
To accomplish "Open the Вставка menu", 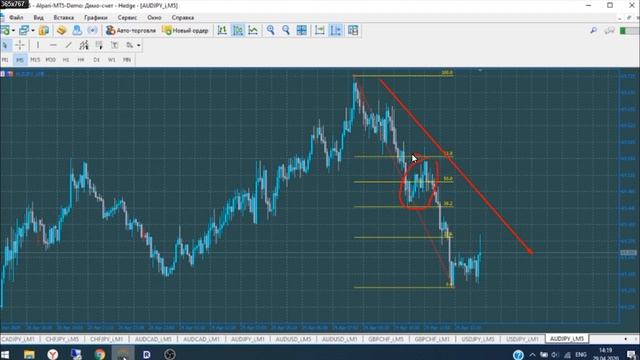I will 64,18.
